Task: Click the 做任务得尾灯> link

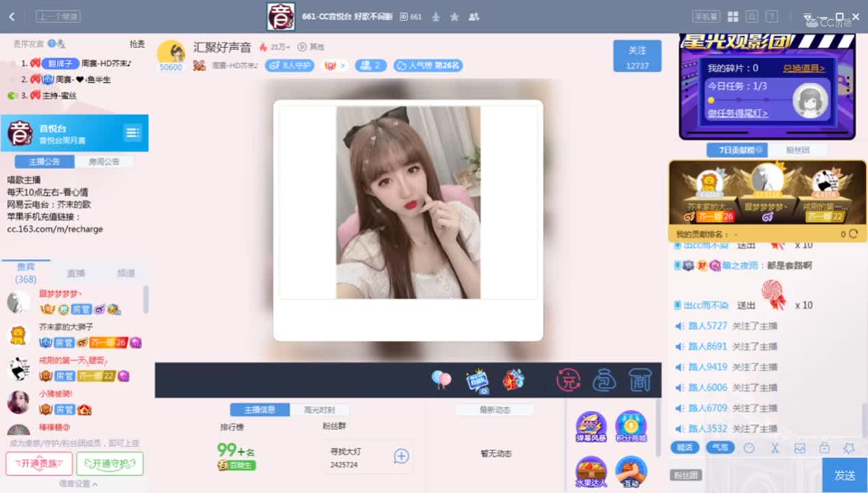Action: [x=737, y=113]
